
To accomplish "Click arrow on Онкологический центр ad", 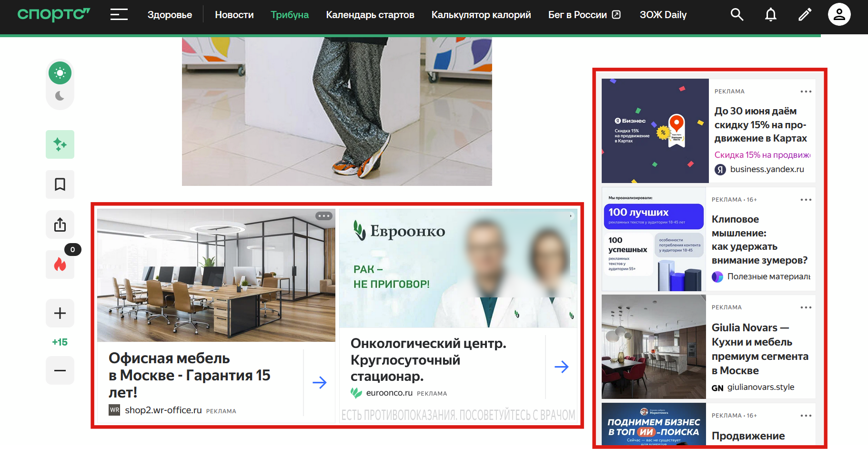I will coord(562,367).
